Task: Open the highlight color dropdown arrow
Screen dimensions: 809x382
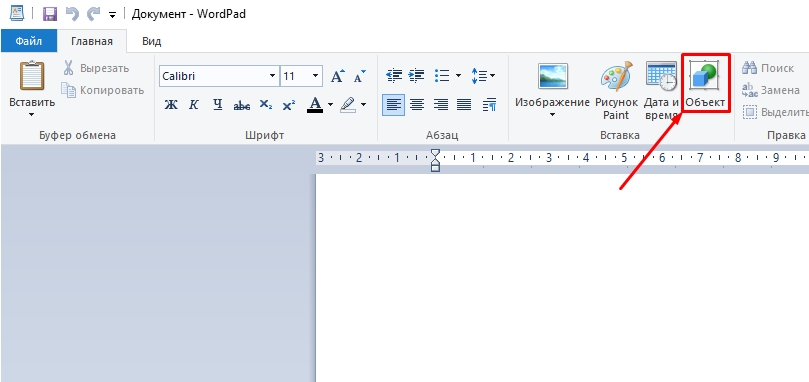Action: coord(363,105)
